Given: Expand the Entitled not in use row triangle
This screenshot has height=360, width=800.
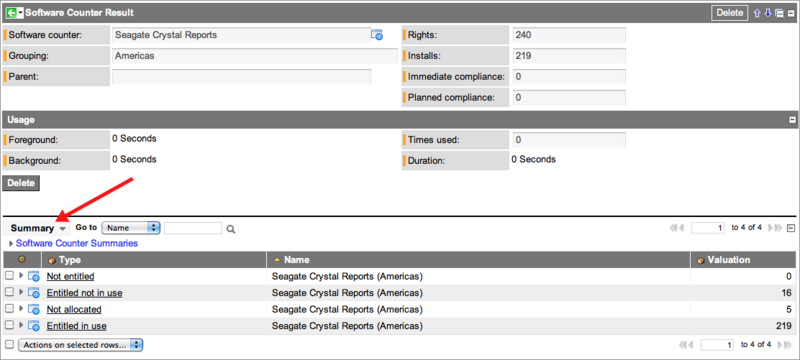Looking at the screenshot, I should (21, 292).
